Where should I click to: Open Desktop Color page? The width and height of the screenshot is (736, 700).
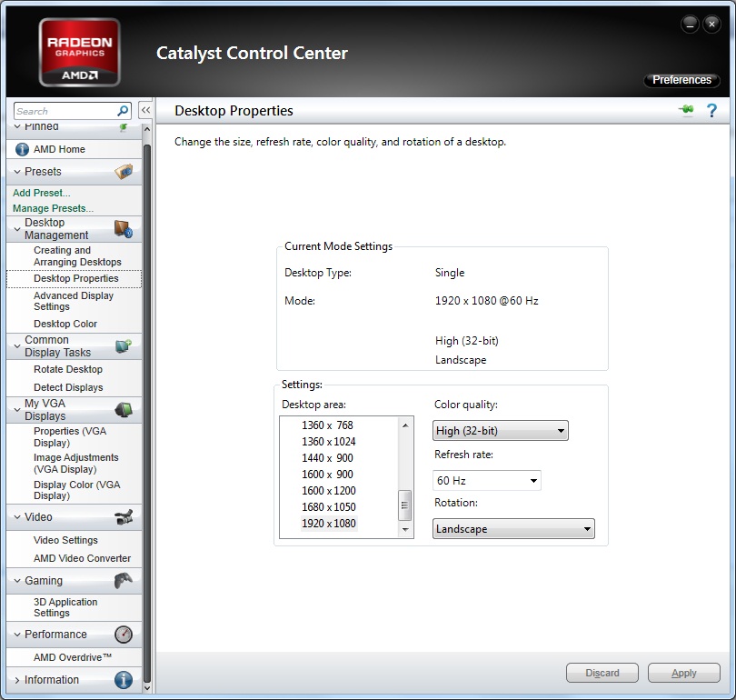pyautogui.click(x=65, y=324)
